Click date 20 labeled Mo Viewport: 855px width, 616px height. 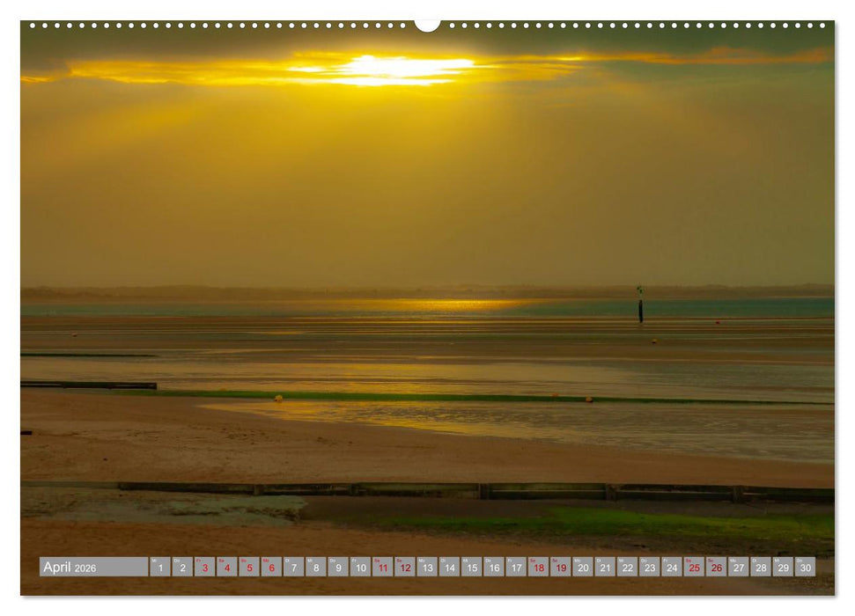click(x=582, y=568)
